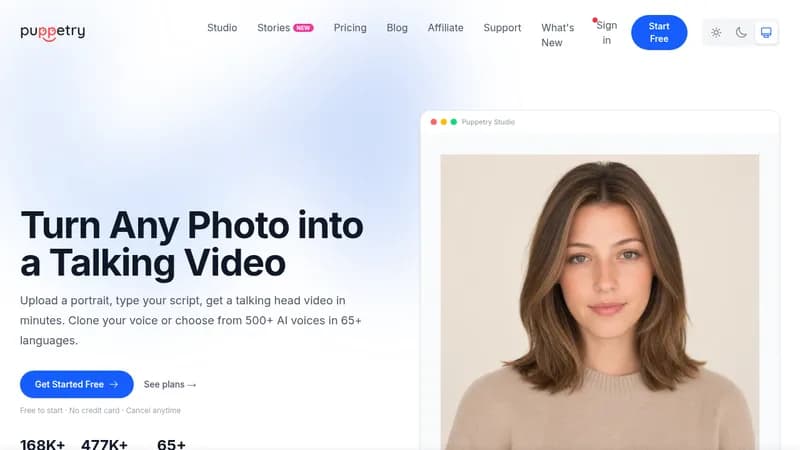The image size is (800, 450).
Task: Click the '65+' statistic
Action: (171, 444)
